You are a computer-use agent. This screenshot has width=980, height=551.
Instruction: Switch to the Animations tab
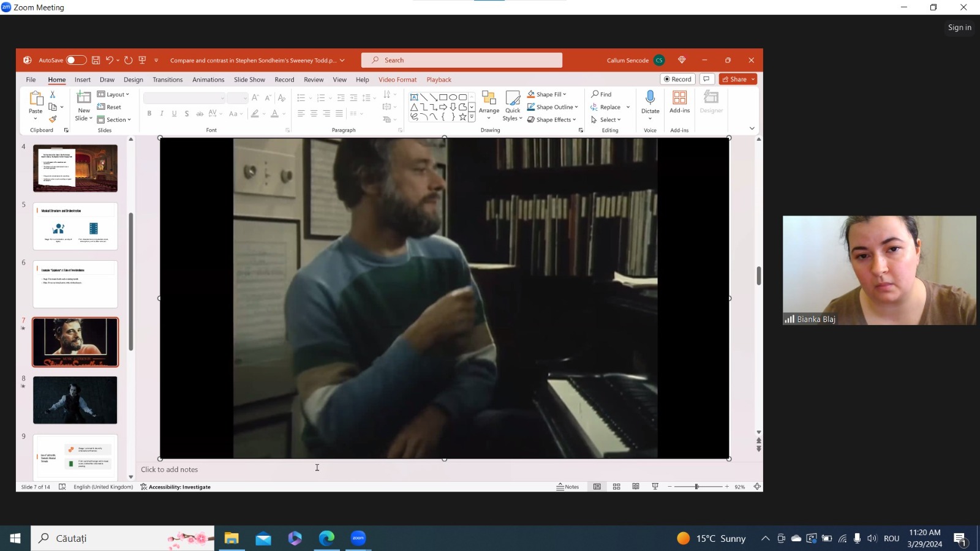[208, 80]
